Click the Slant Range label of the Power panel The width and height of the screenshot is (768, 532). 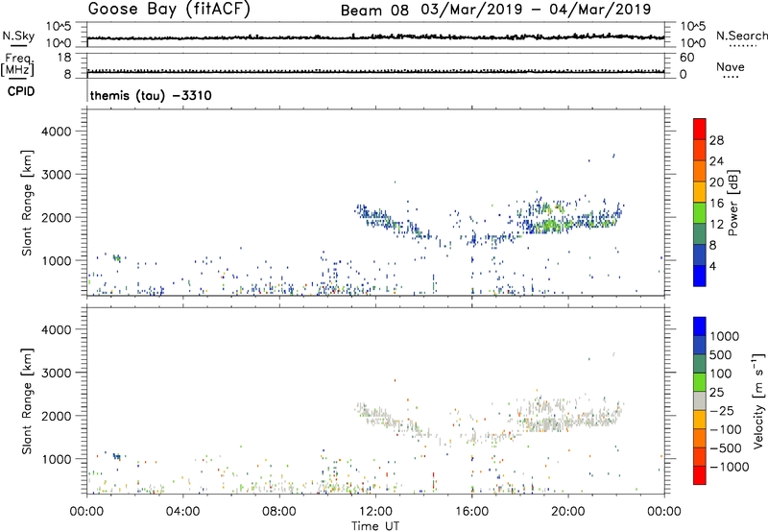(x=27, y=204)
